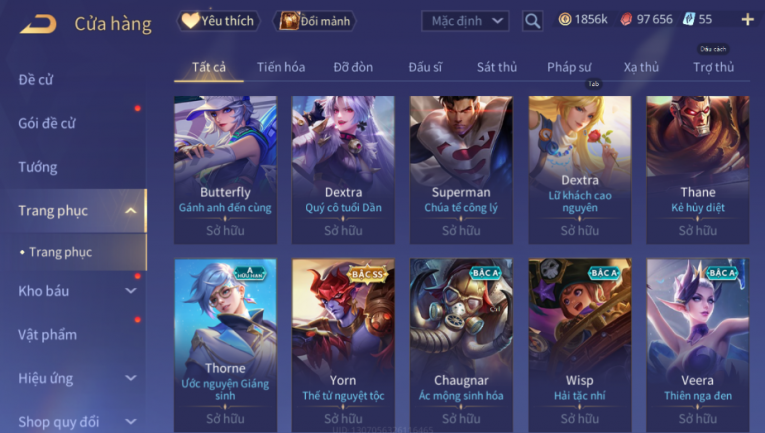
Task: Select the Xạ thủ category tab
Action: (641, 67)
